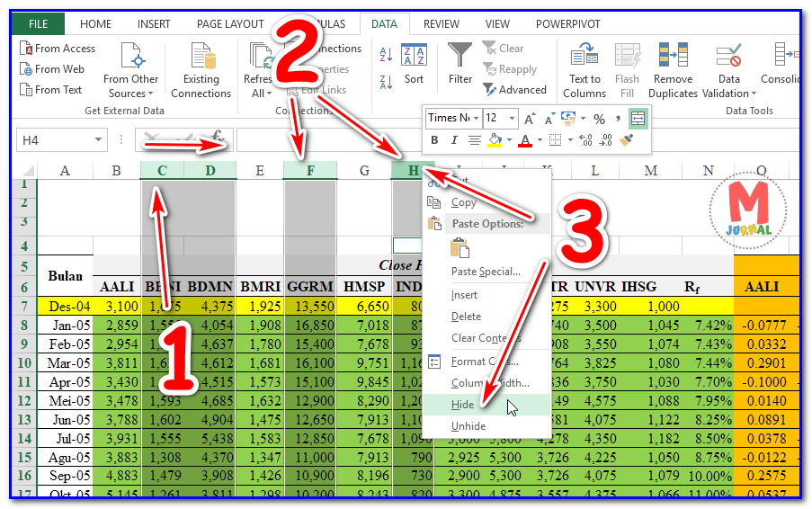
Task: Decrease font size in mini toolbar
Action: pos(549,119)
